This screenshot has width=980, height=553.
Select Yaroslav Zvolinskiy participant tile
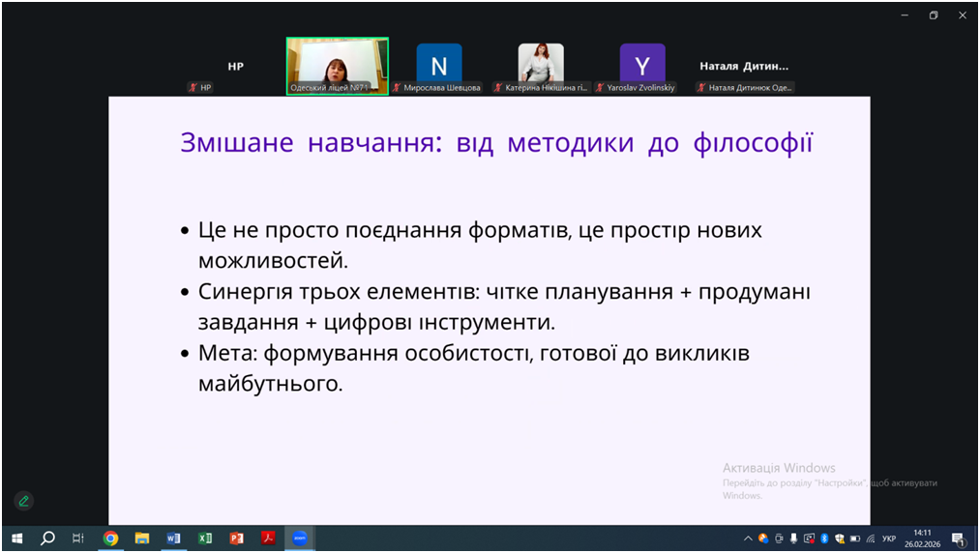click(x=642, y=67)
